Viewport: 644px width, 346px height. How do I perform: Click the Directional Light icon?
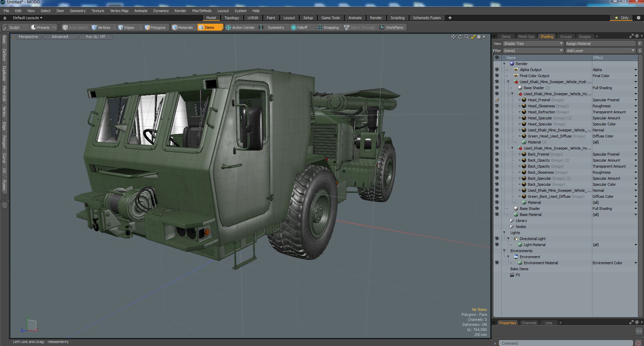coord(516,239)
